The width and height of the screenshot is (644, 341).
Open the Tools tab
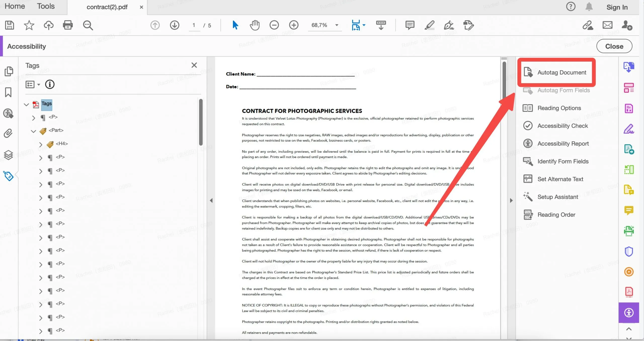pos(46,6)
